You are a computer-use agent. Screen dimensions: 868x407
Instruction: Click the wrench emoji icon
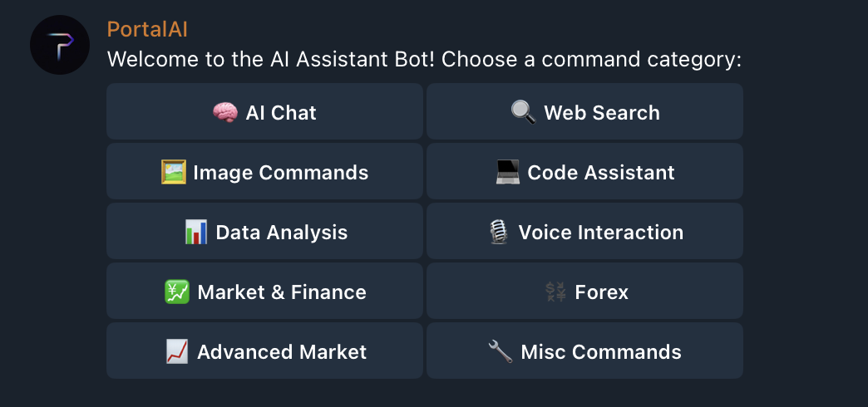pos(501,351)
